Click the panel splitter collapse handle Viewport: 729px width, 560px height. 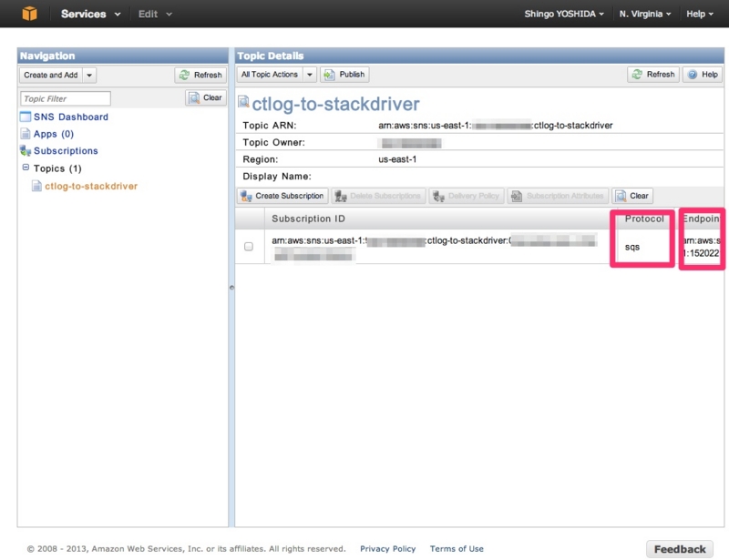tap(231, 287)
